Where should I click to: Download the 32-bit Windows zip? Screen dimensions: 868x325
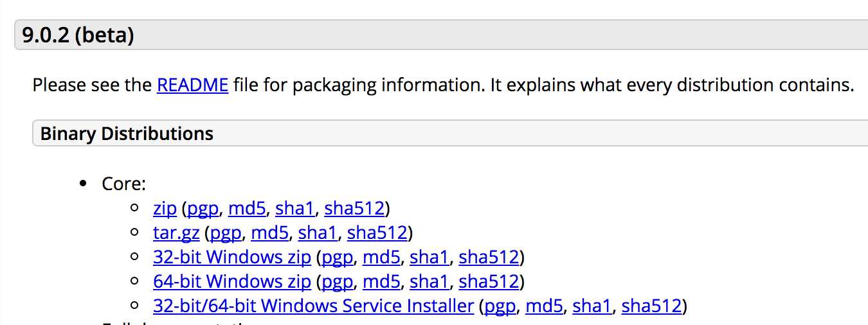[x=231, y=258]
